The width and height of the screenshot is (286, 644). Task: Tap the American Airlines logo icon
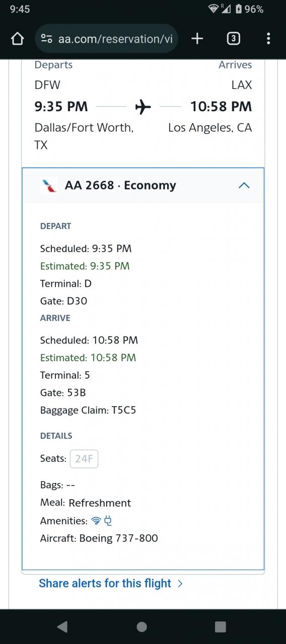pyautogui.click(x=49, y=186)
